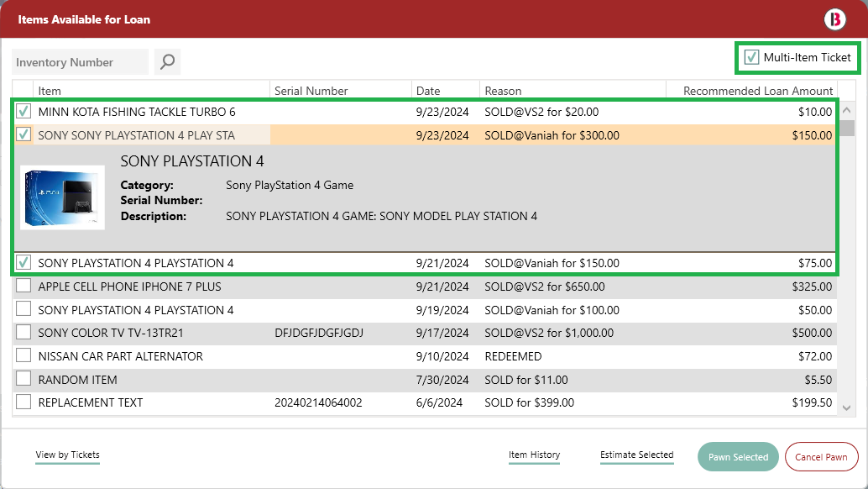The image size is (868, 489).
Task: Click the REPLACEMENT TEXT item name
Action: (90, 402)
